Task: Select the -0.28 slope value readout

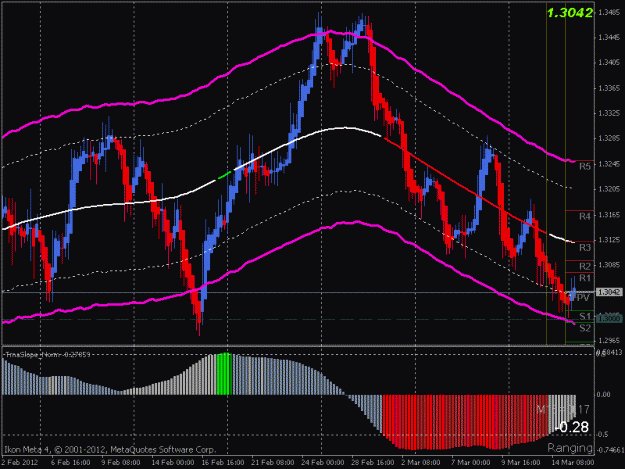Action: tap(572, 428)
